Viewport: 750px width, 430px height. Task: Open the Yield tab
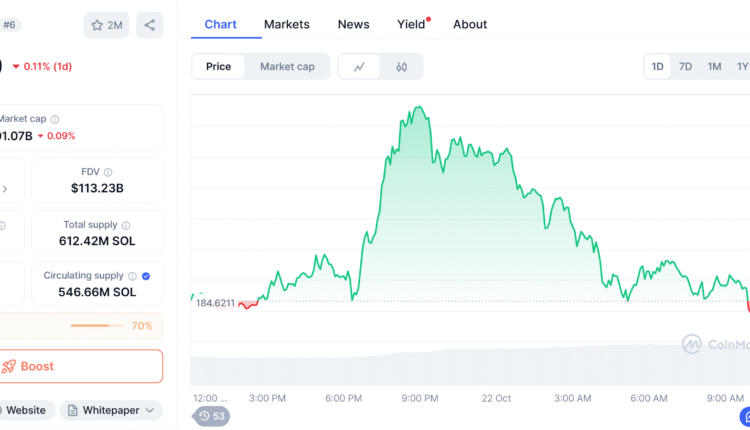[x=411, y=24]
